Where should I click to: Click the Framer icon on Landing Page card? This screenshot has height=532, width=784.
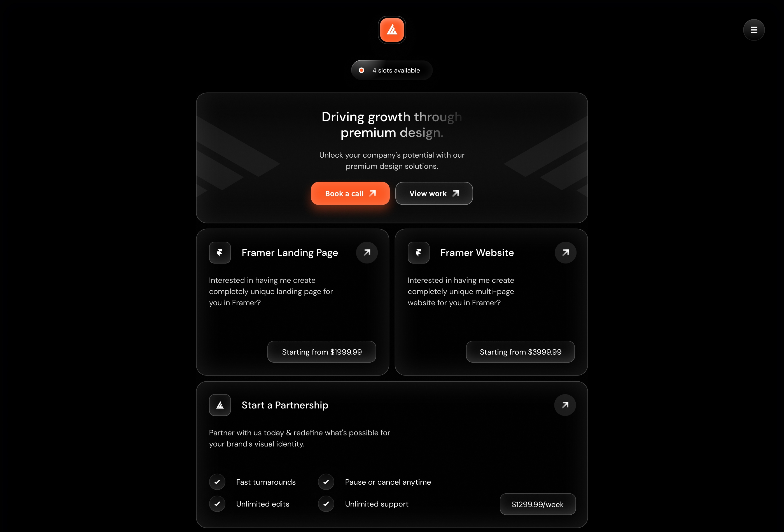[x=220, y=252]
